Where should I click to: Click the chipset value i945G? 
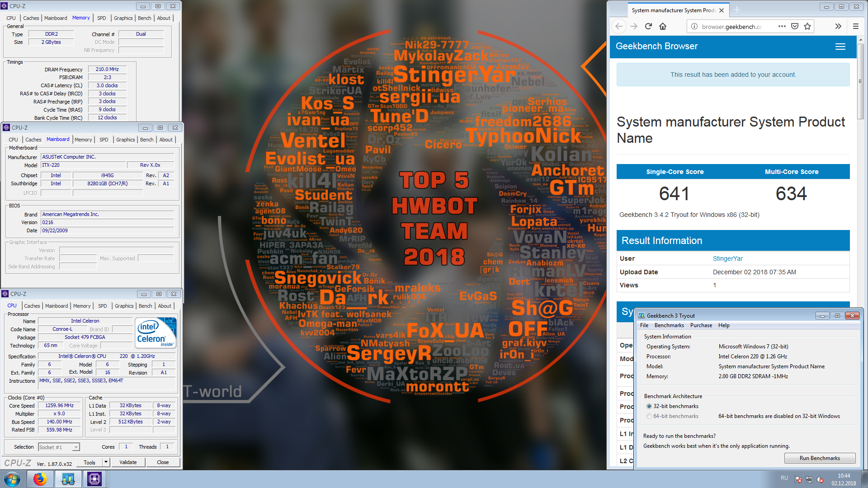coord(108,175)
